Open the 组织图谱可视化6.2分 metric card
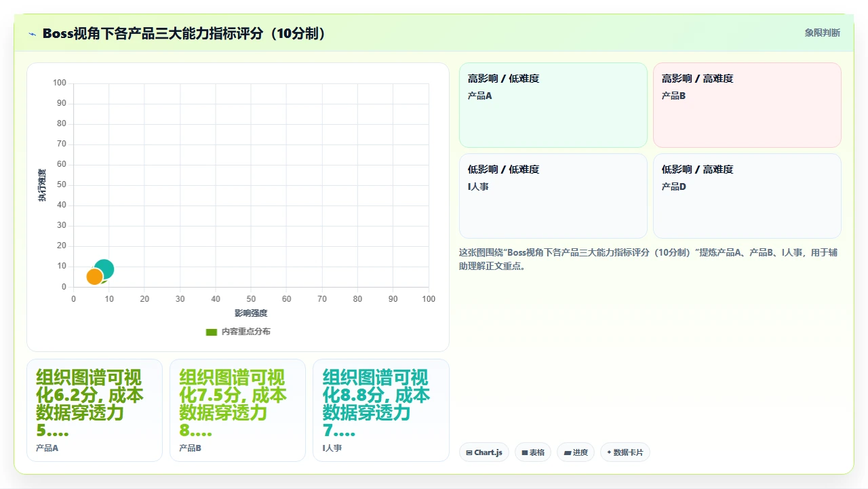The height and width of the screenshot is (489, 868). tap(94, 410)
